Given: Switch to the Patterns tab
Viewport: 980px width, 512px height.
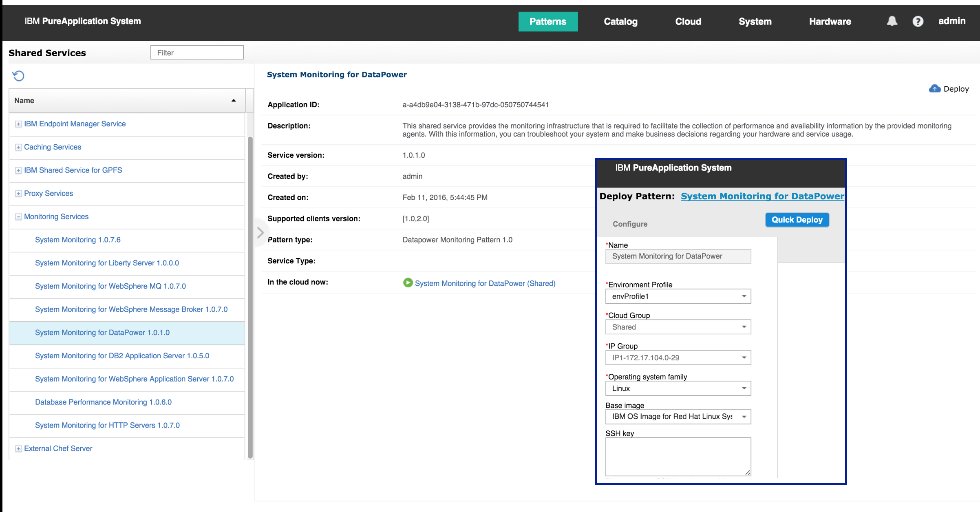Looking at the screenshot, I should 548,22.
